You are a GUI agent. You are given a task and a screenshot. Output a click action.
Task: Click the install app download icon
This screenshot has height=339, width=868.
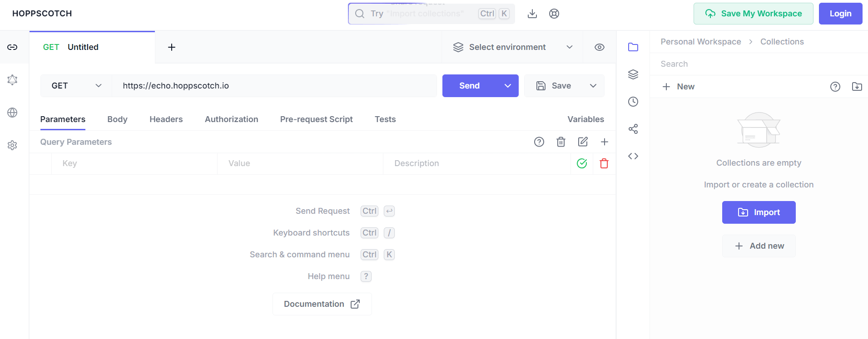532,14
